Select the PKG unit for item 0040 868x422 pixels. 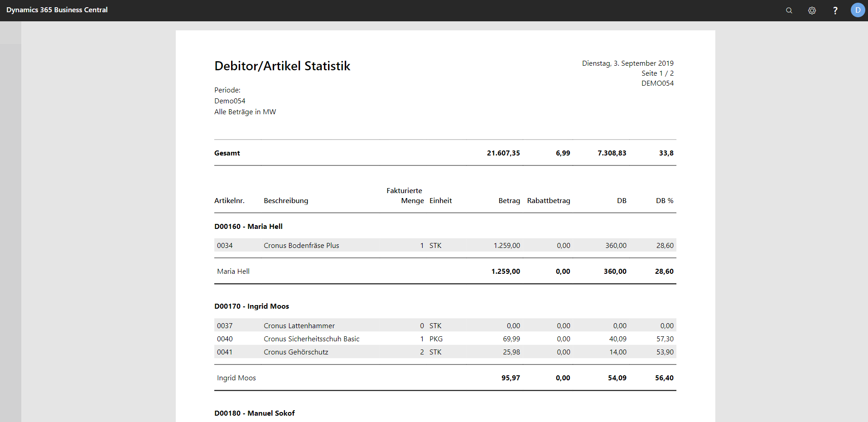click(436, 339)
